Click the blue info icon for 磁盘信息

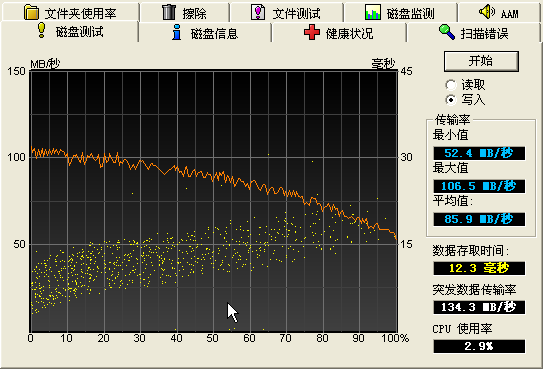pos(177,32)
